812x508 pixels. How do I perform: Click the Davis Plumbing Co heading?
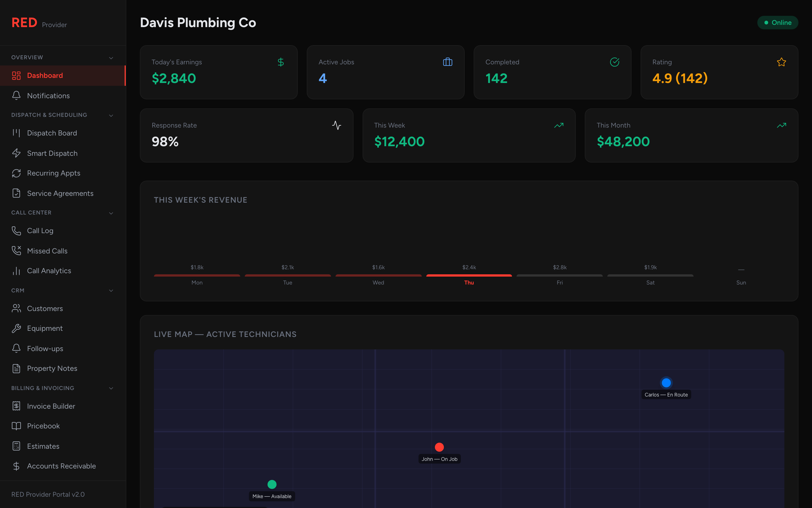point(198,23)
